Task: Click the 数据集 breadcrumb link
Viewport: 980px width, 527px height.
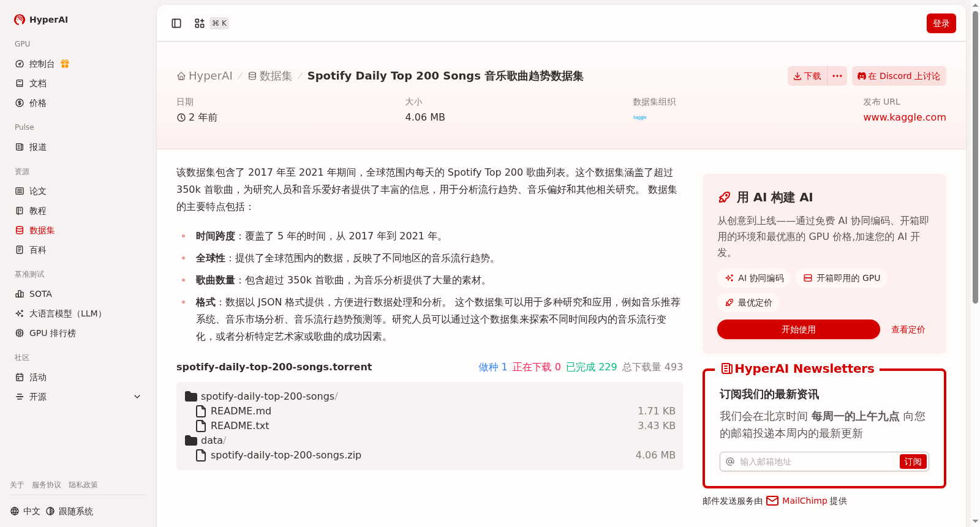Action: [x=270, y=76]
